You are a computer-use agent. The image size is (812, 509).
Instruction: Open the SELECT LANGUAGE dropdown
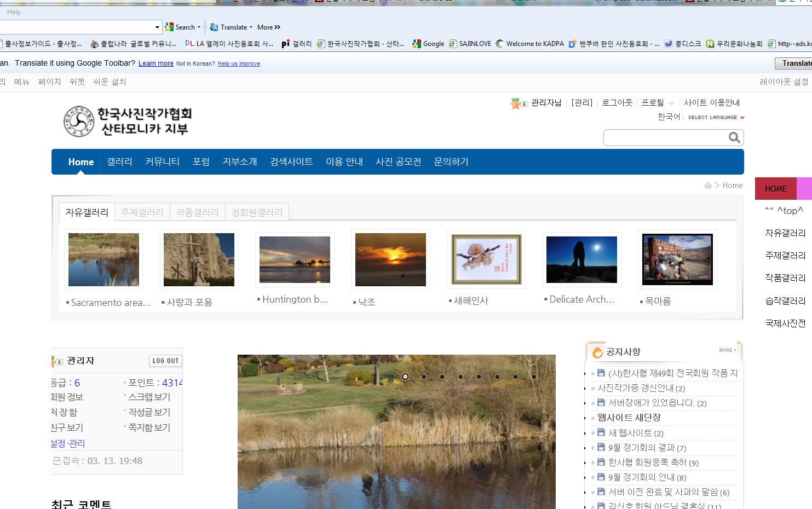pos(716,117)
